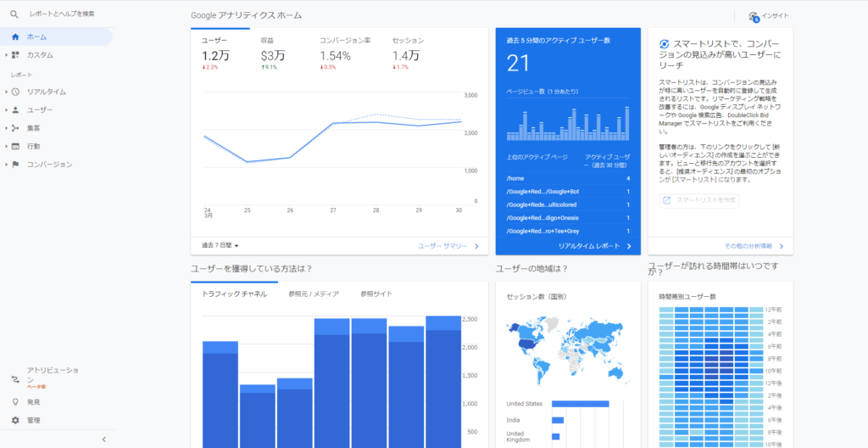
Task: Click the 1.4万 sessions value
Action: tap(406, 56)
